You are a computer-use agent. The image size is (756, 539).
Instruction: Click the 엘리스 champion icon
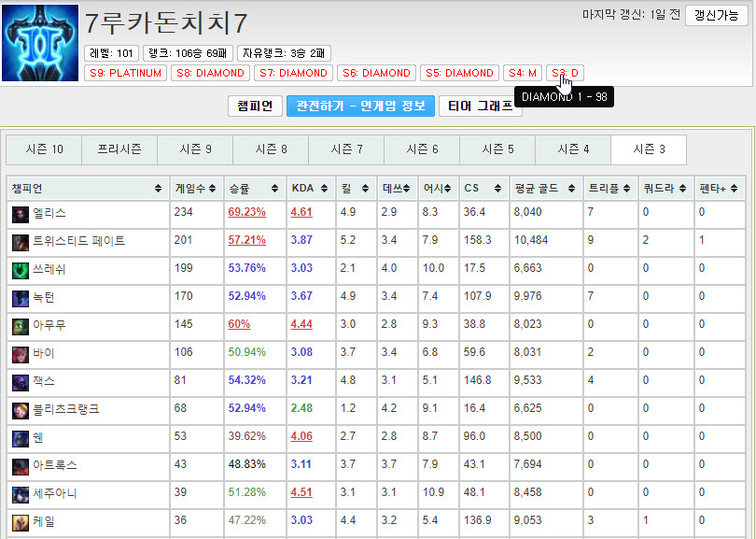[x=21, y=214]
